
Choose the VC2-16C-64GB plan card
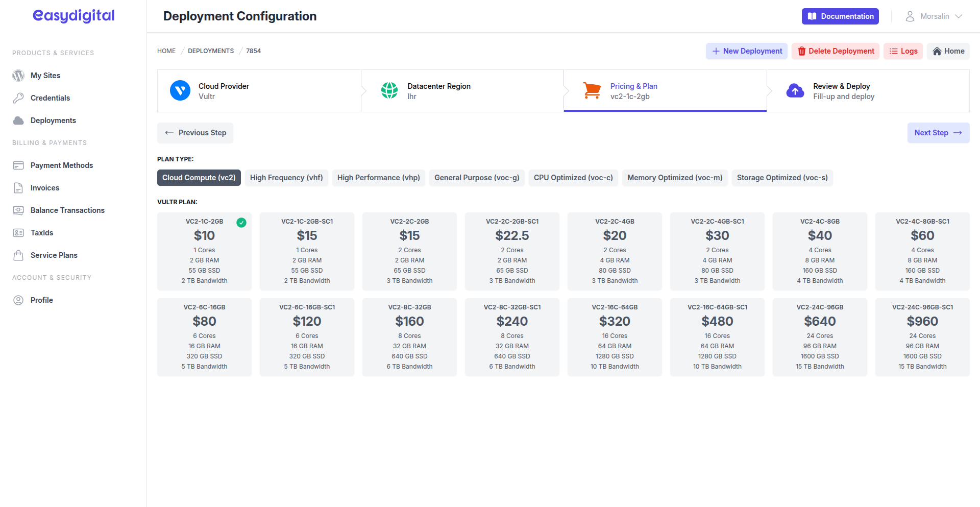(x=615, y=336)
